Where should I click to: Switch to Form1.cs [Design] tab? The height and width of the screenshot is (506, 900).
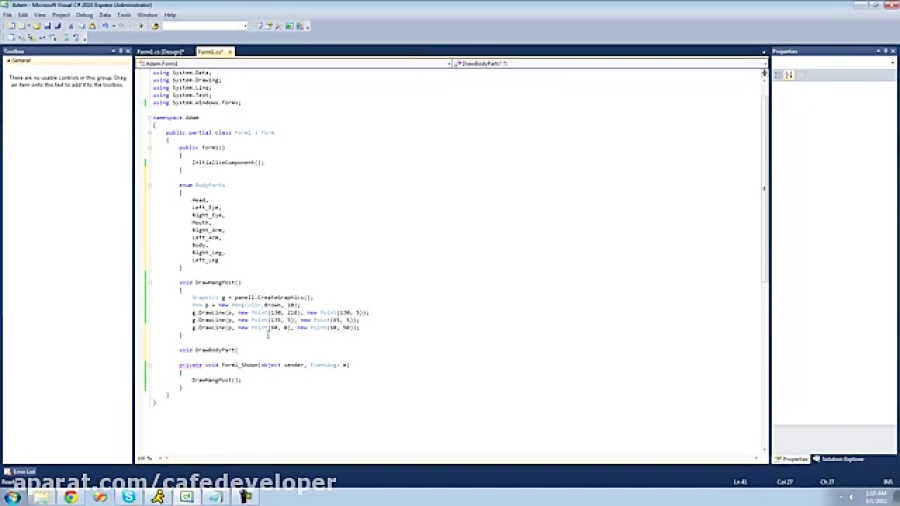161,52
